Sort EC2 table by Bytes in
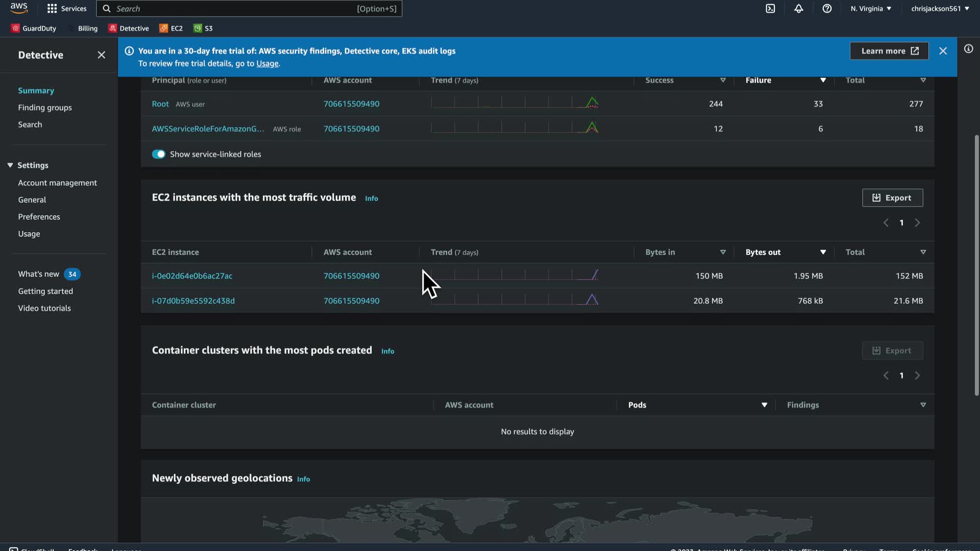The width and height of the screenshot is (980, 551). 723,252
